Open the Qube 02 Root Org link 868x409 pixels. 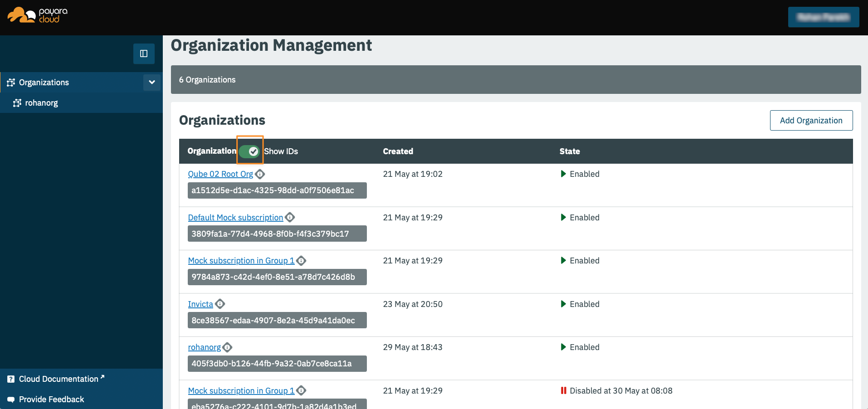tap(220, 174)
